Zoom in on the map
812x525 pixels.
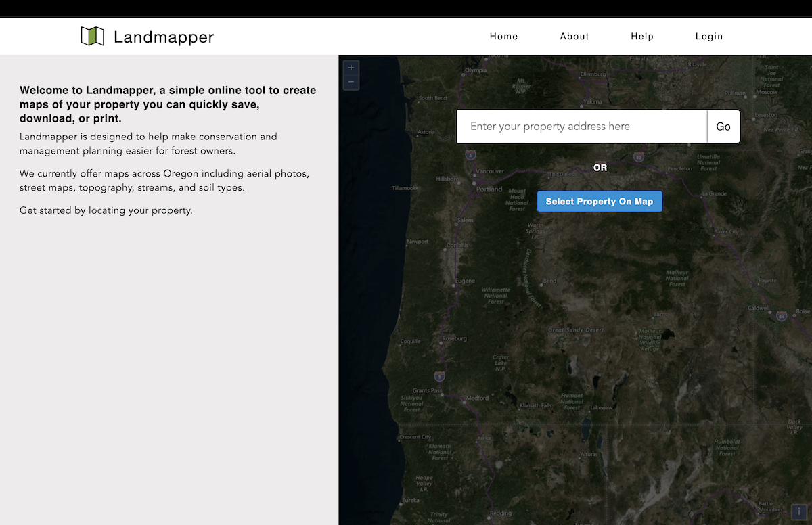click(x=351, y=68)
